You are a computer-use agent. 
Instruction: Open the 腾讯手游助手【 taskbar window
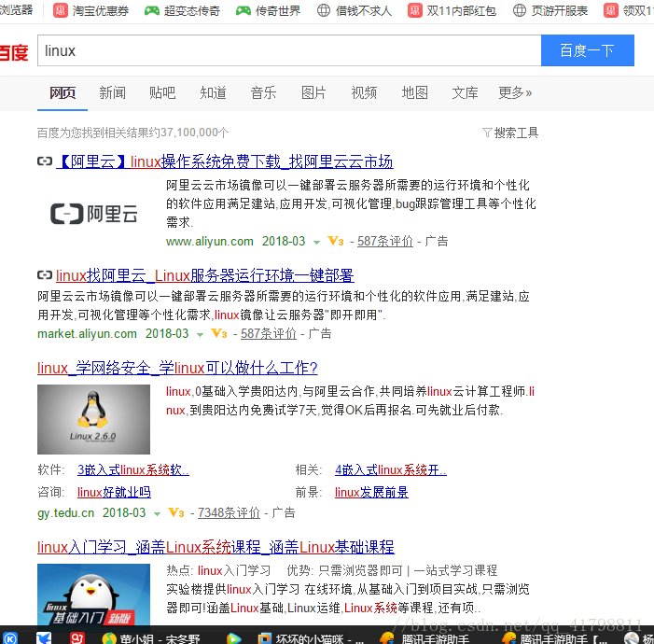coord(554,638)
